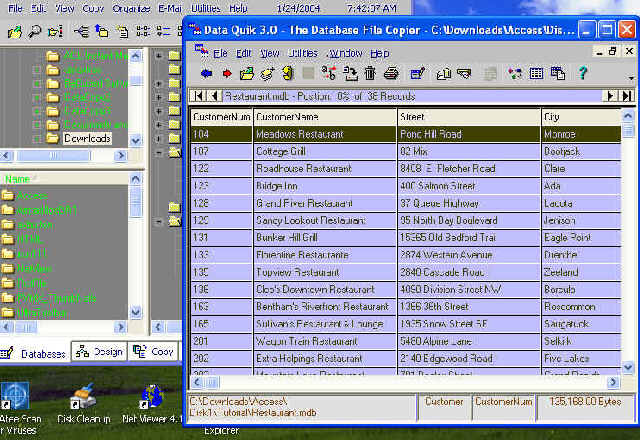Image resolution: width=640 pixels, height=440 pixels.
Task: Open help with the question mark icon
Action: pyautogui.click(x=582, y=73)
